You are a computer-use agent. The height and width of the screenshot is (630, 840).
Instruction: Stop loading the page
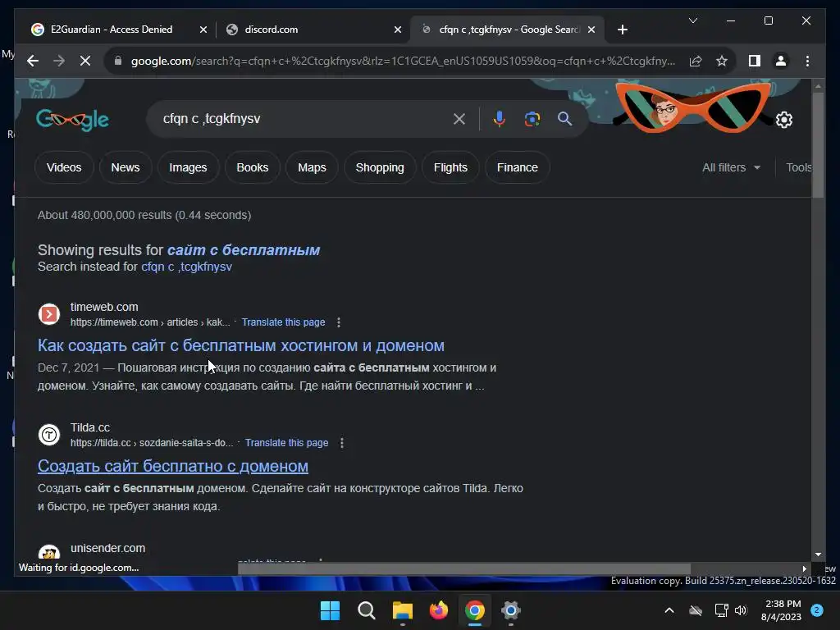[85, 61]
